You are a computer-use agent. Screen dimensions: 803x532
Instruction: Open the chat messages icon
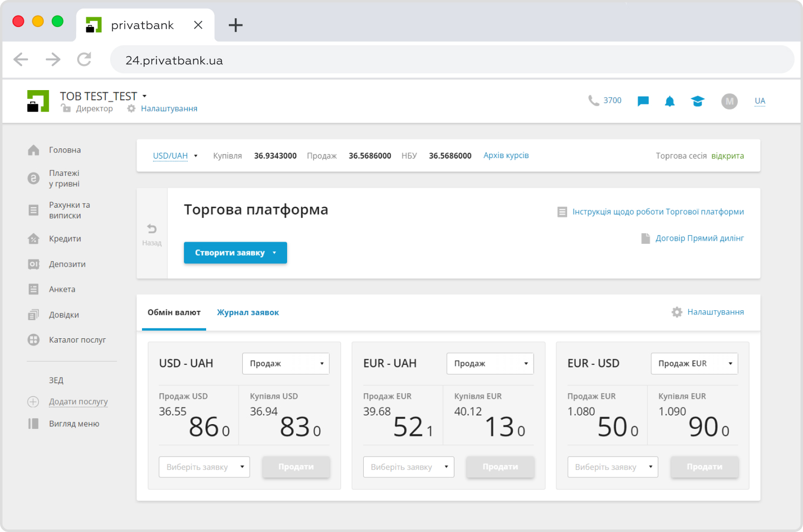643,101
